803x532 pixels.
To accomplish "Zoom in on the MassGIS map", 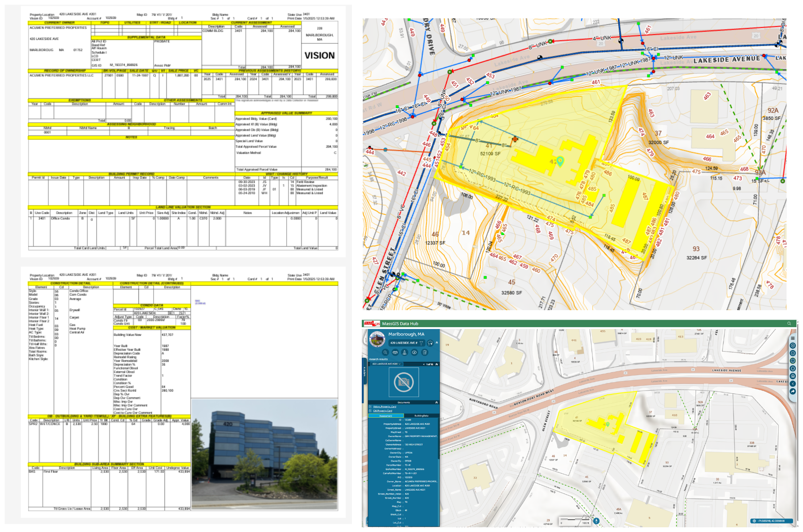I will tap(793, 345).
